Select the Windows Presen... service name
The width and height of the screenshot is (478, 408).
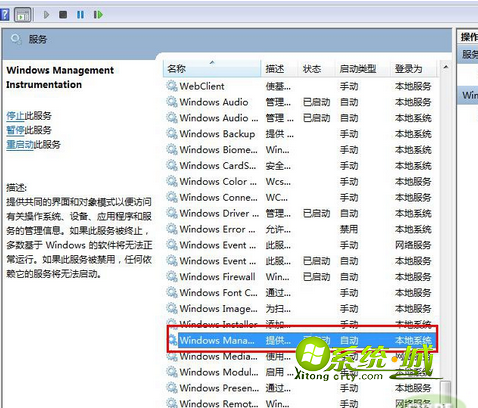[x=219, y=388]
